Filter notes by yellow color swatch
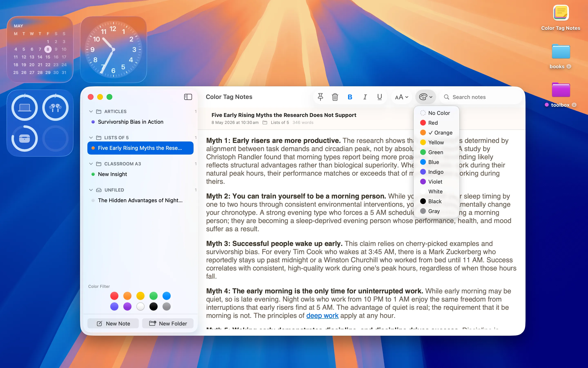The width and height of the screenshot is (588, 368). (x=140, y=296)
